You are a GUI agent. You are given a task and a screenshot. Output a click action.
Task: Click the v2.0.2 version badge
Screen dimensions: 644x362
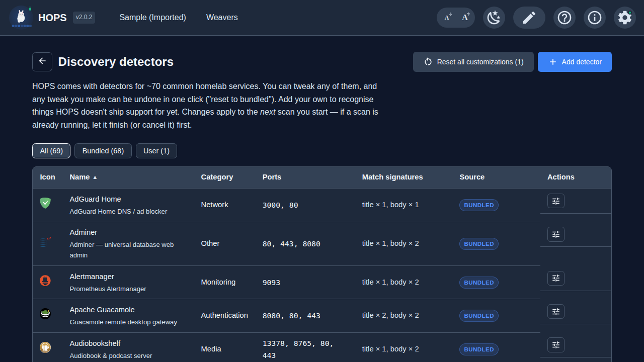(84, 18)
